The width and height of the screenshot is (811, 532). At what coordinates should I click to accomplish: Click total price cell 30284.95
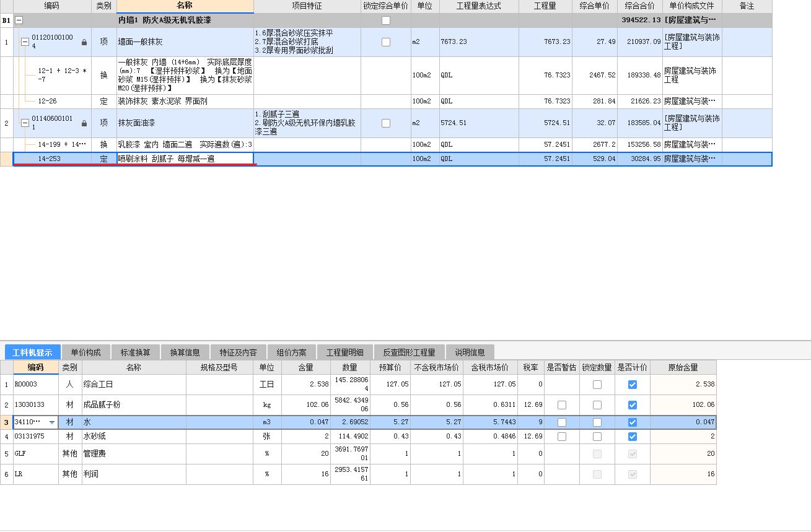pyautogui.click(x=639, y=159)
